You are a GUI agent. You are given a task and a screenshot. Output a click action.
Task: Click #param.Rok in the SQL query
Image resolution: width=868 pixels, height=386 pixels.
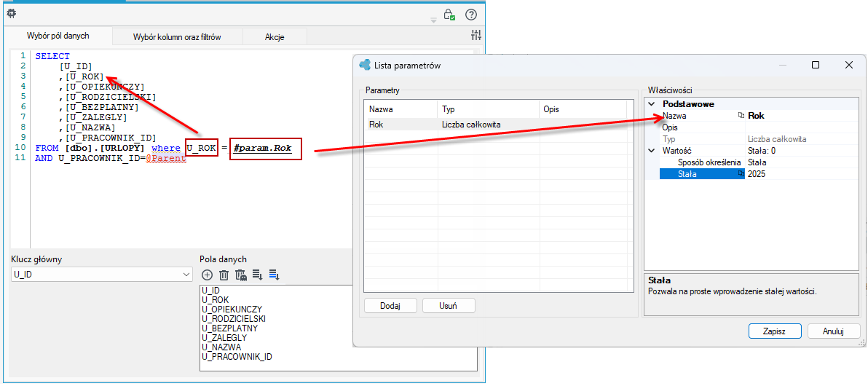pos(262,149)
